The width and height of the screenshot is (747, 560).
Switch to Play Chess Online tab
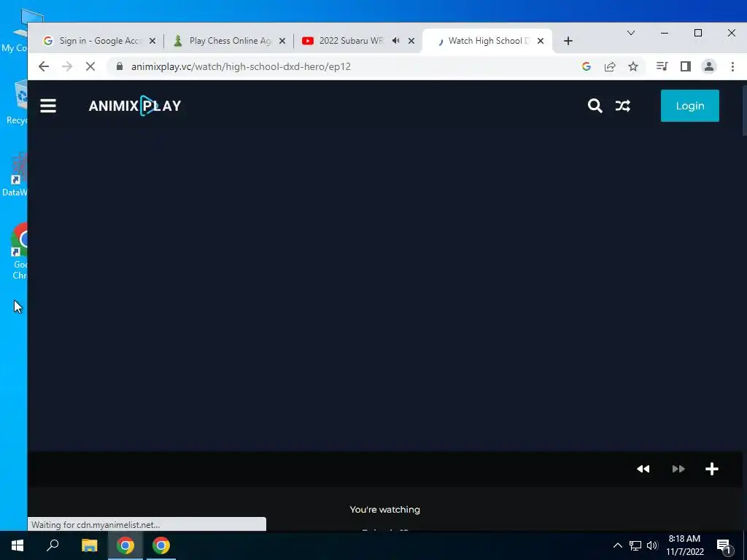pyautogui.click(x=227, y=41)
